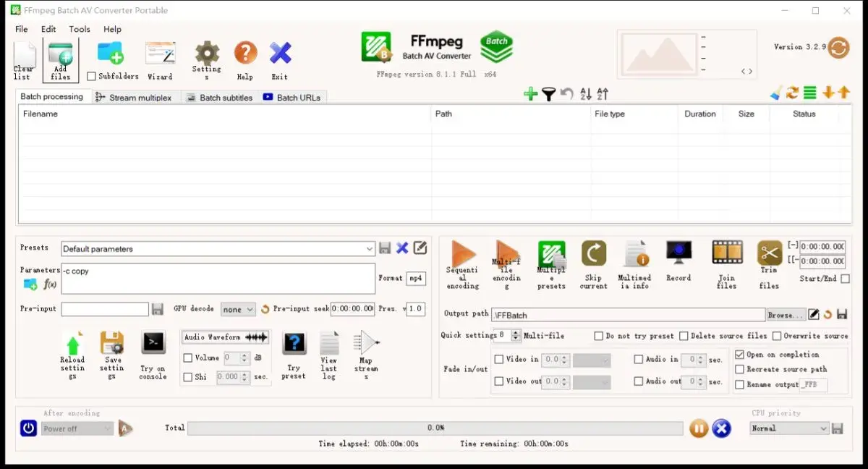Click the add folder icon with plus

click(110, 52)
